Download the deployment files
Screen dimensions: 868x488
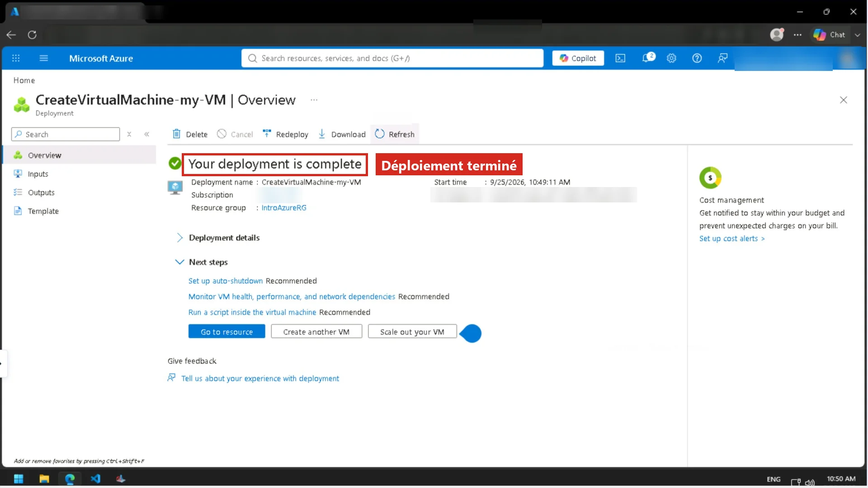pos(342,134)
